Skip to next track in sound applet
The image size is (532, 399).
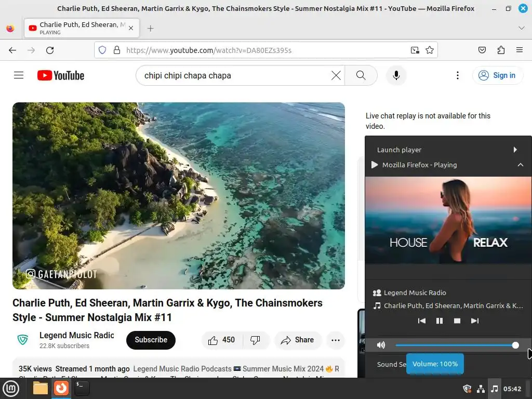475,321
